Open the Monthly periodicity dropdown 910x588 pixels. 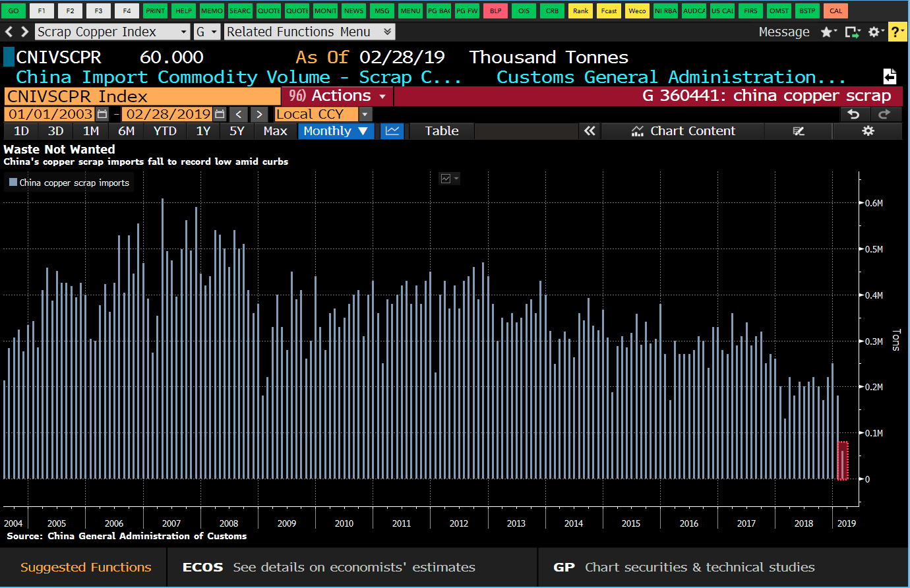336,131
